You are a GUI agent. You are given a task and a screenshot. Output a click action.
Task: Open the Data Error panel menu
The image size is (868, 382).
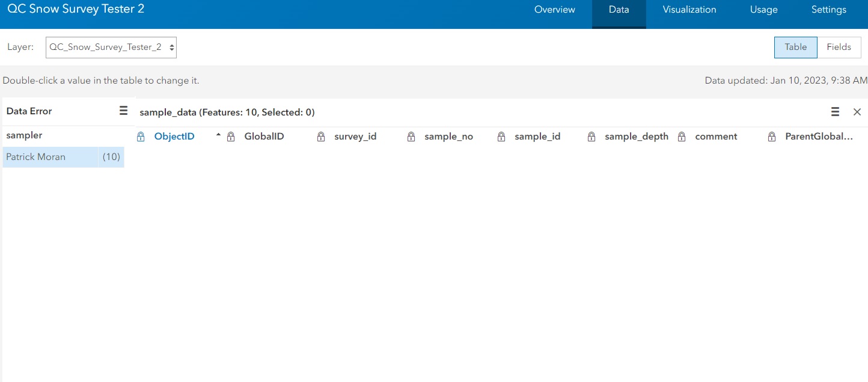[123, 111]
